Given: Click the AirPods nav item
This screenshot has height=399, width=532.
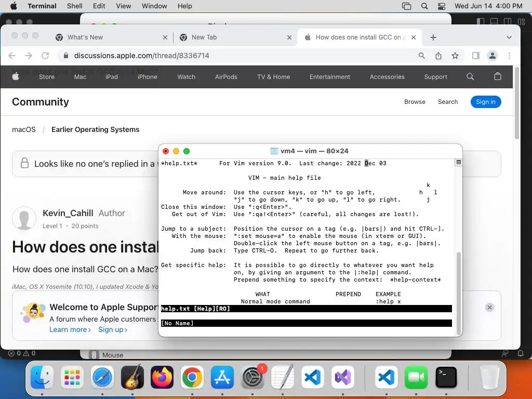Looking at the screenshot, I should click(x=226, y=77).
